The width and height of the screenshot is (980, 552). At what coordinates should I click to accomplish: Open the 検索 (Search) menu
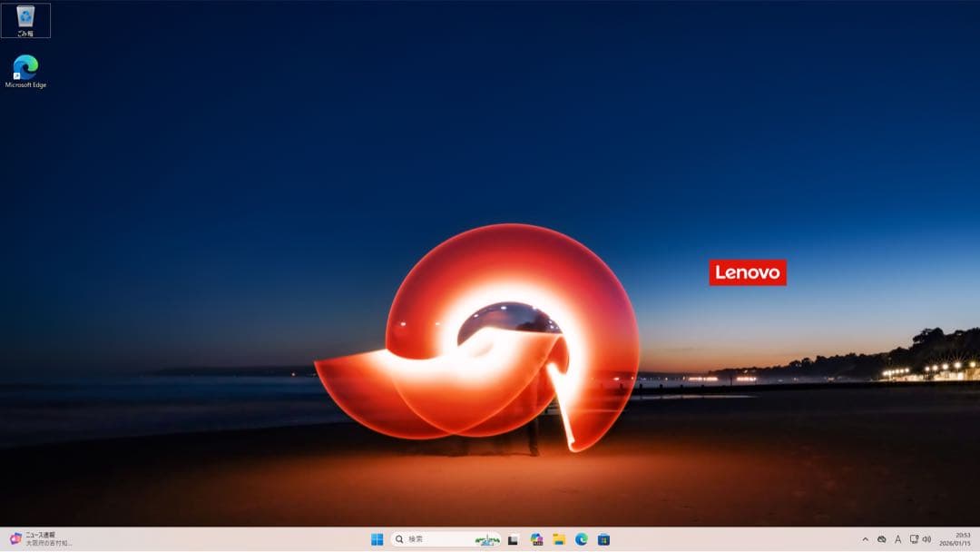pyautogui.click(x=413, y=538)
